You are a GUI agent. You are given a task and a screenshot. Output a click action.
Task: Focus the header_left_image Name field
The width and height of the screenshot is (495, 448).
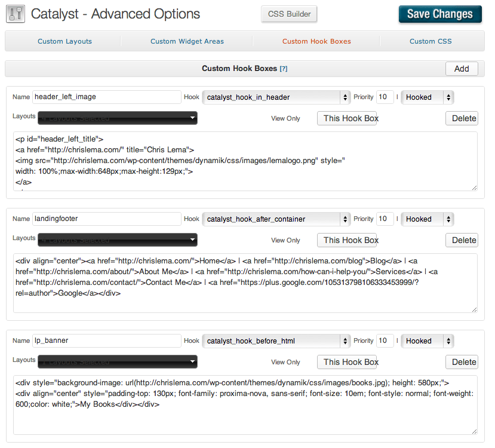(106, 97)
